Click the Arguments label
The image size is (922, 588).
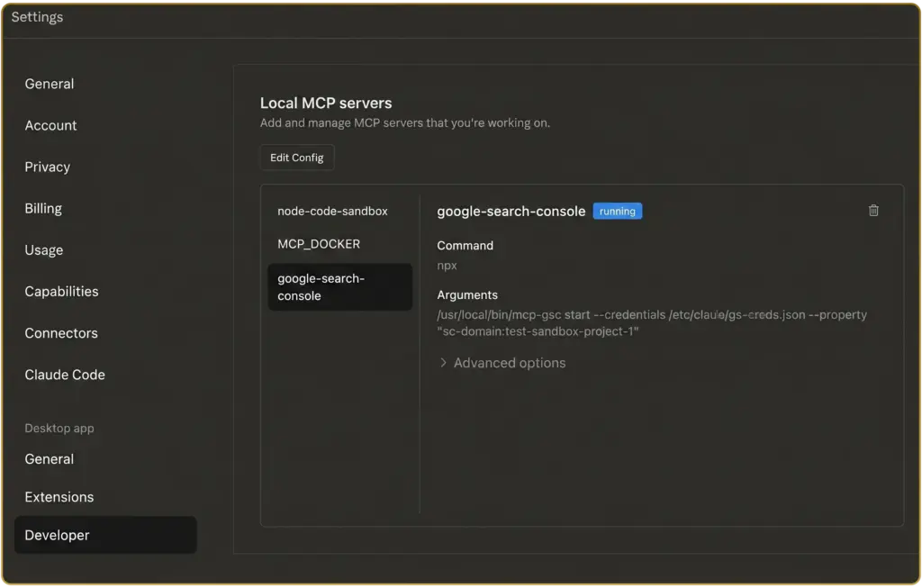click(x=467, y=295)
